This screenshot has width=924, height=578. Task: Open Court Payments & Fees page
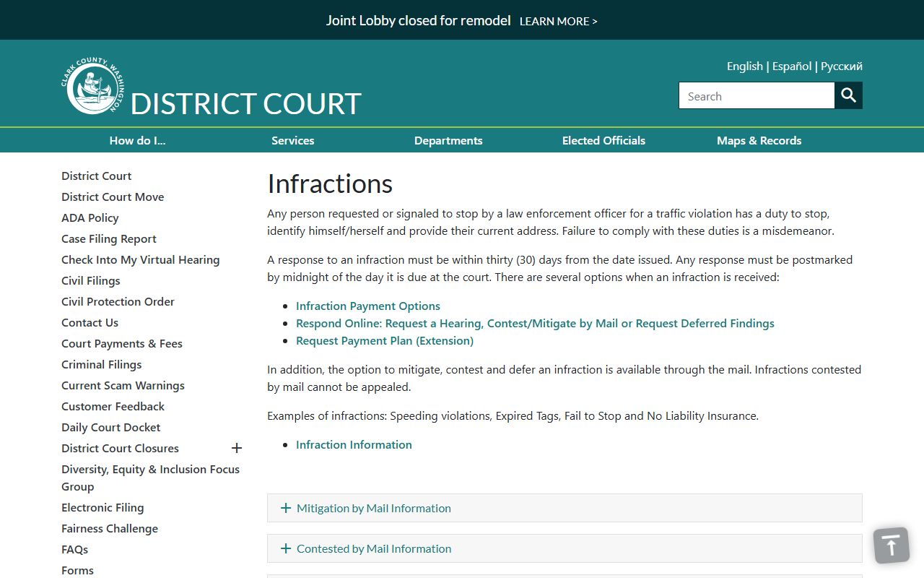click(x=122, y=343)
